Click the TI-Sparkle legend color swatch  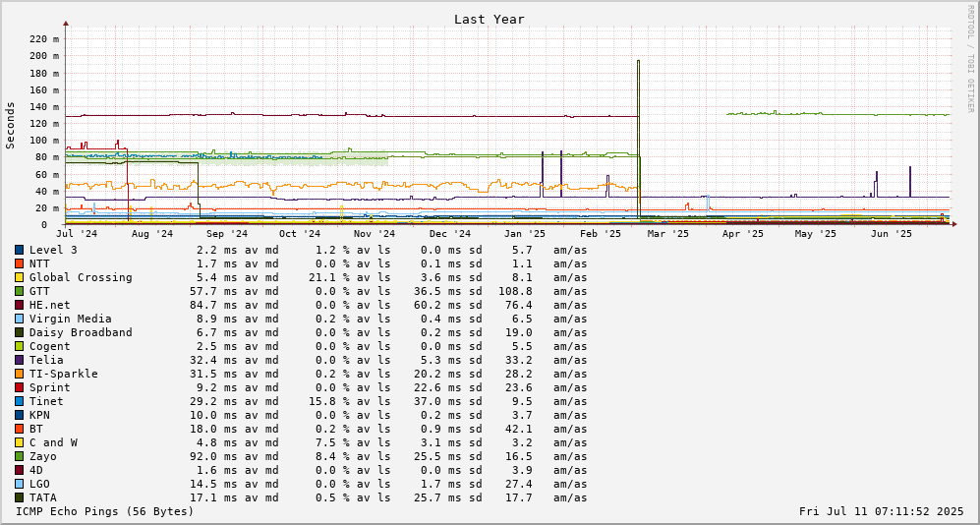[20, 374]
